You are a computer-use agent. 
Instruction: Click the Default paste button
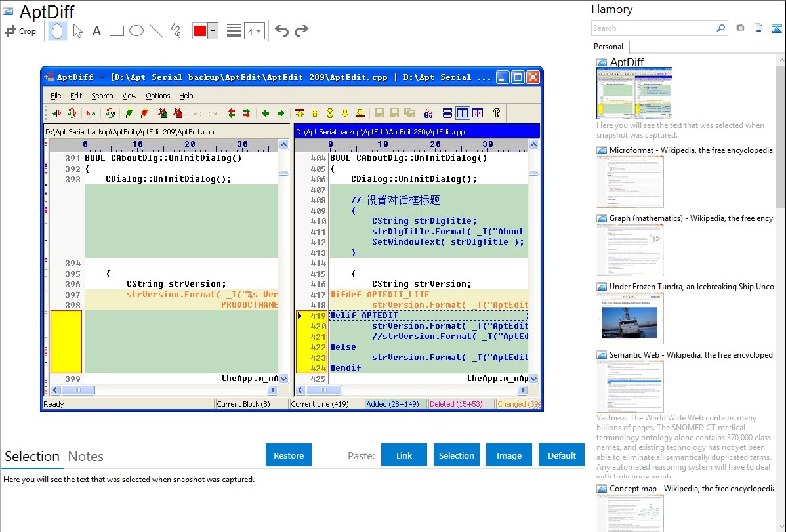pyautogui.click(x=562, y=455)
